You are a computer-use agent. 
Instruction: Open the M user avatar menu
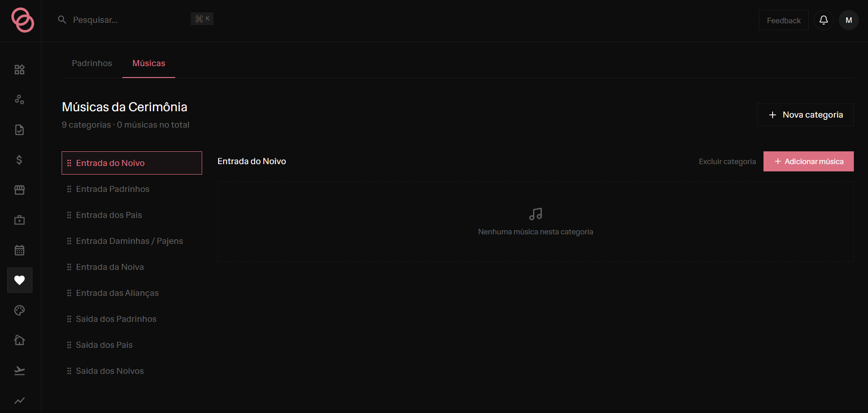point(849,20)
